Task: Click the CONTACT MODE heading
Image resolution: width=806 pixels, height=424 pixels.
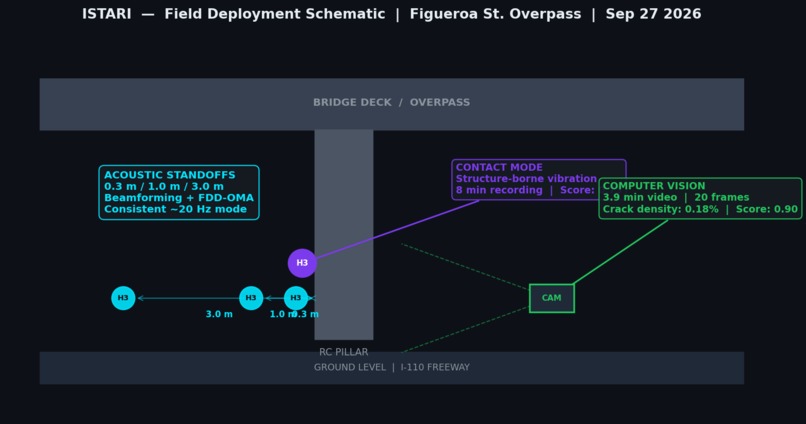Action: coord(499,168)
